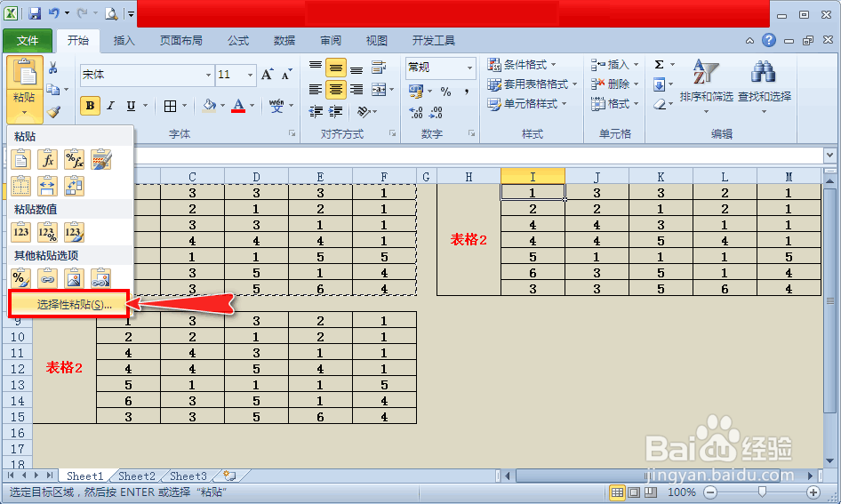841x504 pixels.
Task: Click the Paste Formatting percent-brush icon
Action: (21, 278)
